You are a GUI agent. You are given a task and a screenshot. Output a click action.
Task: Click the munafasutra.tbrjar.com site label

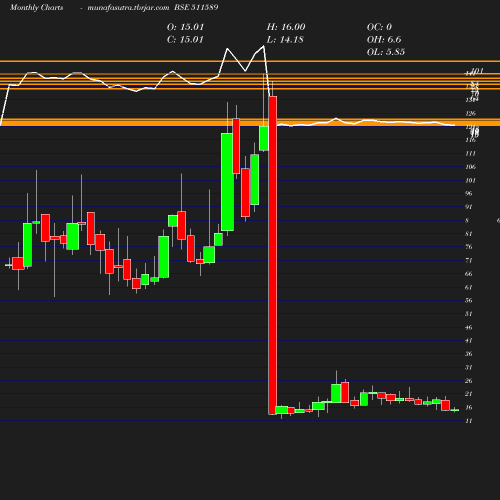(128, 8)
